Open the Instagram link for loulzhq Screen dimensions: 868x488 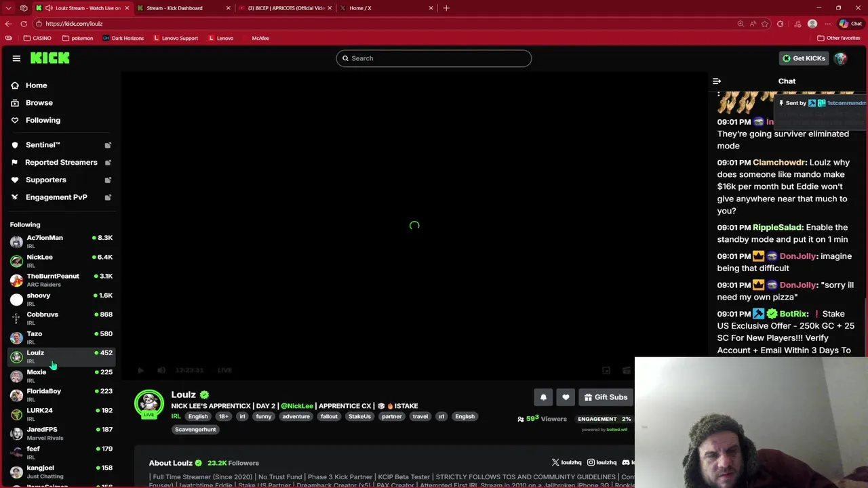(602, 463)
